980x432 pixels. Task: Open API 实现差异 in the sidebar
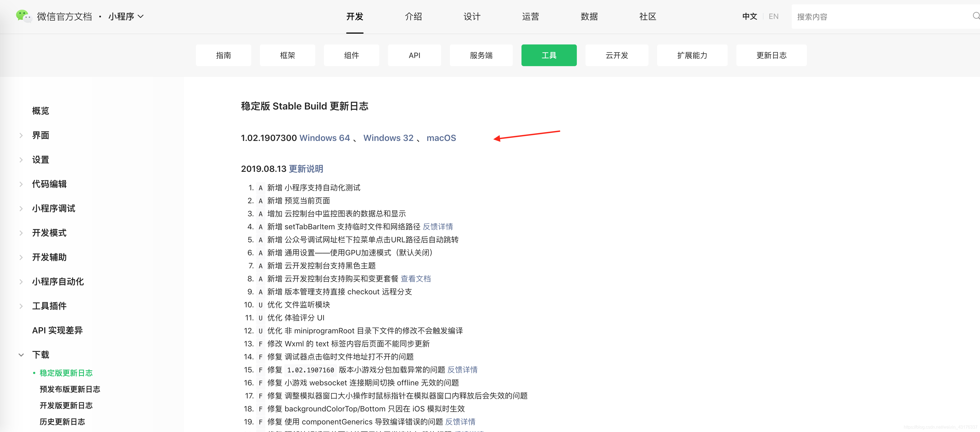(58, 331)
